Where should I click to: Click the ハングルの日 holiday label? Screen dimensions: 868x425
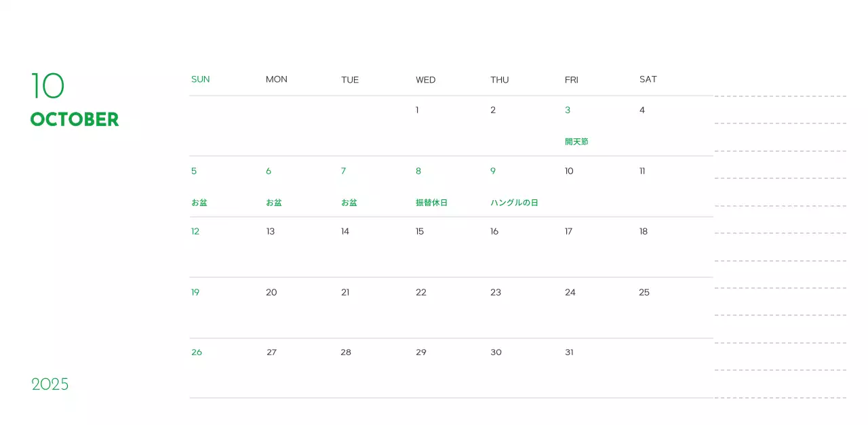[514, 203]
